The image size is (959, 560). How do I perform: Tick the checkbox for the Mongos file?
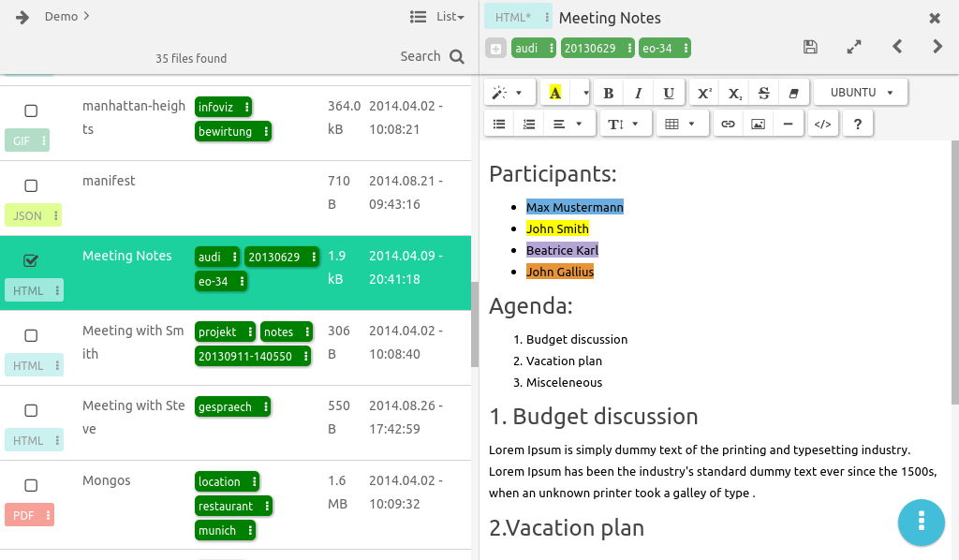(31, 486)
